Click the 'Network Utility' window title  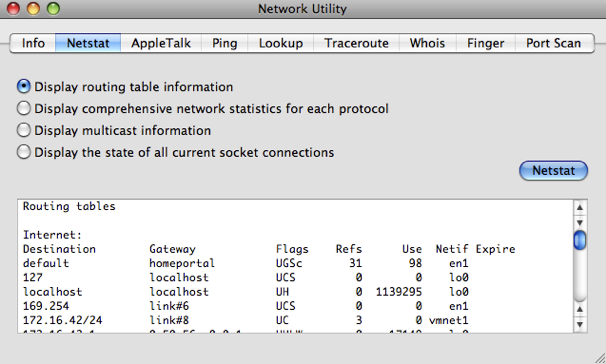click(x=302, y=9)
